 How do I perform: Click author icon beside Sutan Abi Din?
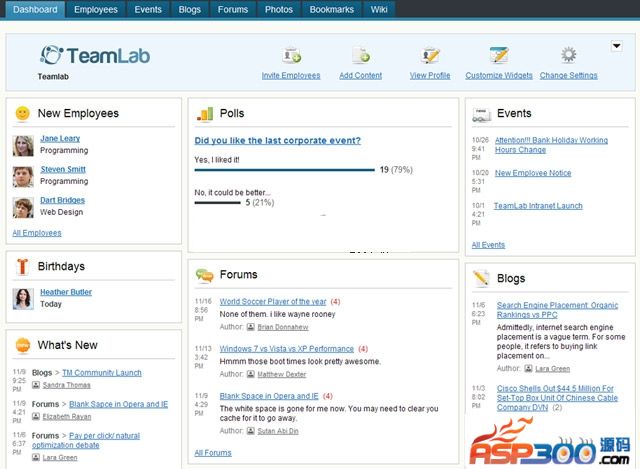pyautogui.click(x=251, y=431)
